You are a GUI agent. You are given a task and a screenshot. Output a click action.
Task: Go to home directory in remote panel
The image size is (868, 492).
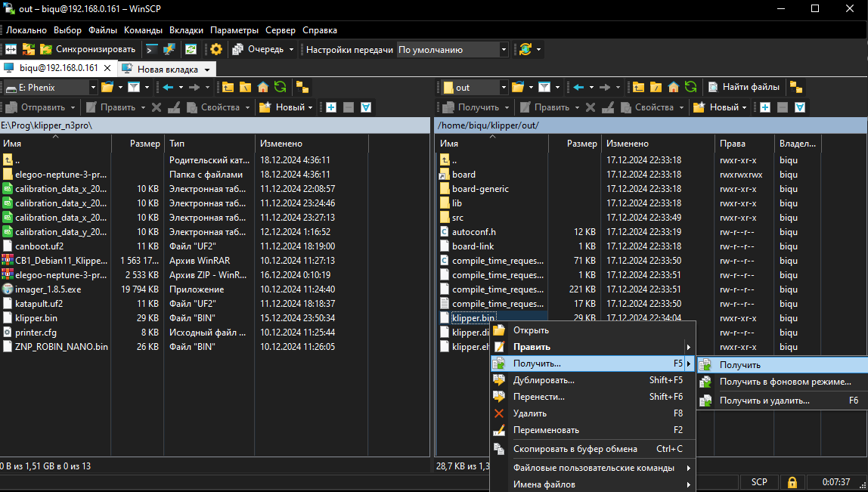coord(674,87)
